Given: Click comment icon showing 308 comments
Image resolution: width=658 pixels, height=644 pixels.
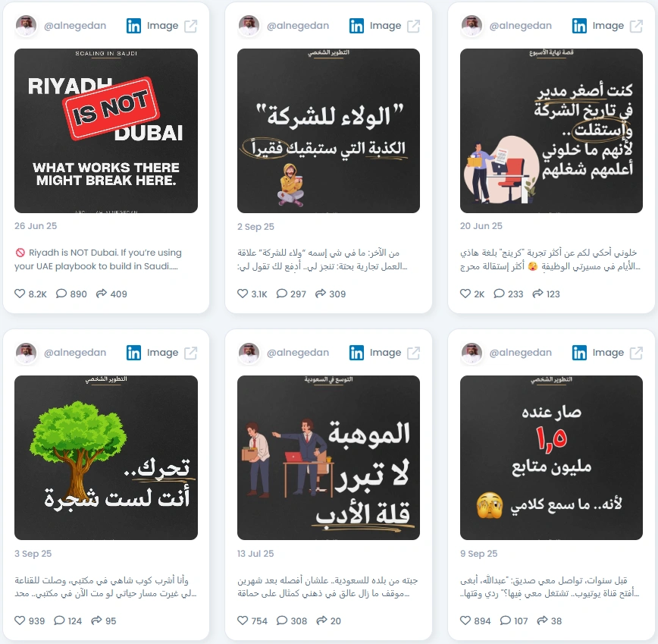Looking at the screenshot, I should point(282,620).
